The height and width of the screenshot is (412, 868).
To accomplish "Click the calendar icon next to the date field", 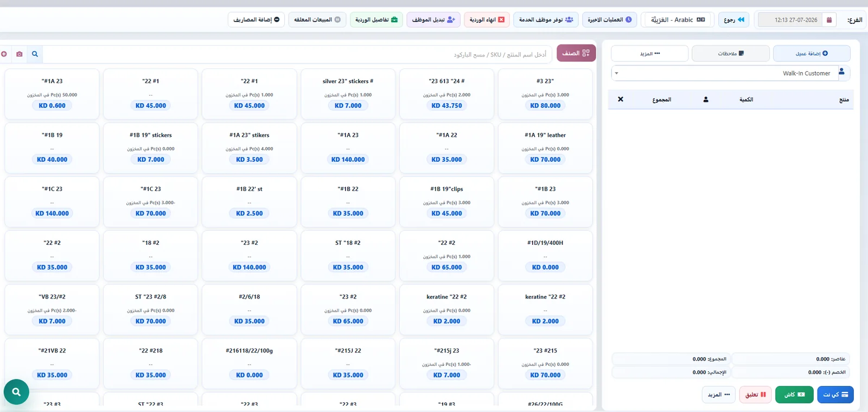I will [829, 20].
